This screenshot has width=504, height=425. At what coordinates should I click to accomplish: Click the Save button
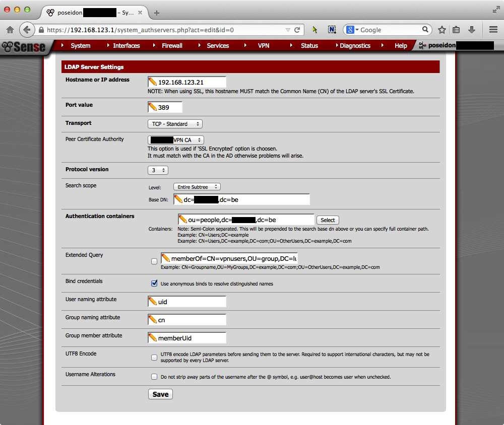click(x=160, y=394)
